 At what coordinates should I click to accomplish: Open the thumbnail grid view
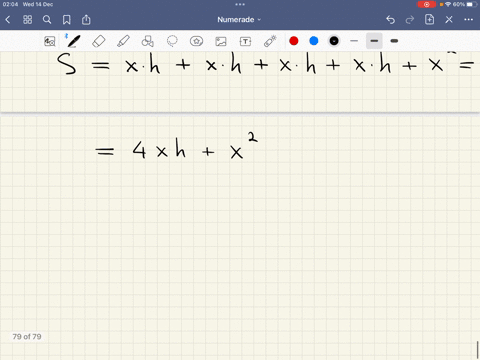(27, 20)
